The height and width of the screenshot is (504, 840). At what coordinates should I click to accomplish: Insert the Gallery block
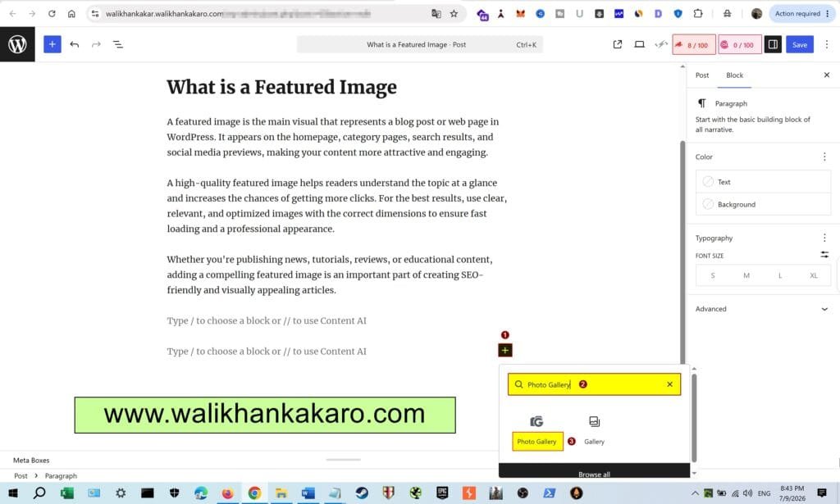pyautogui.click(x=594, y=431)
